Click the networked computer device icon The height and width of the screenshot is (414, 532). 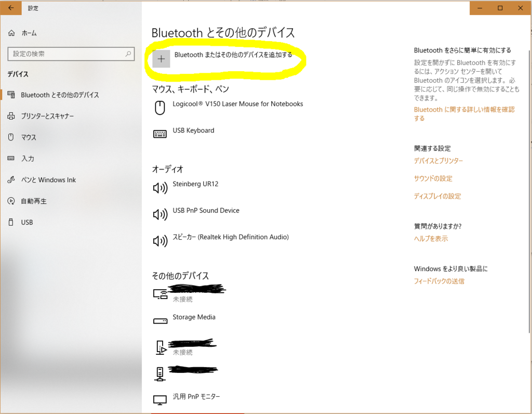[x=160, y=374]
